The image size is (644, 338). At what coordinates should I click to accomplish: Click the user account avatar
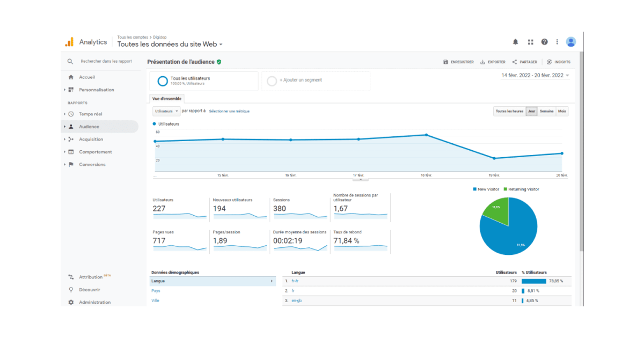click(x=570, y=42)
